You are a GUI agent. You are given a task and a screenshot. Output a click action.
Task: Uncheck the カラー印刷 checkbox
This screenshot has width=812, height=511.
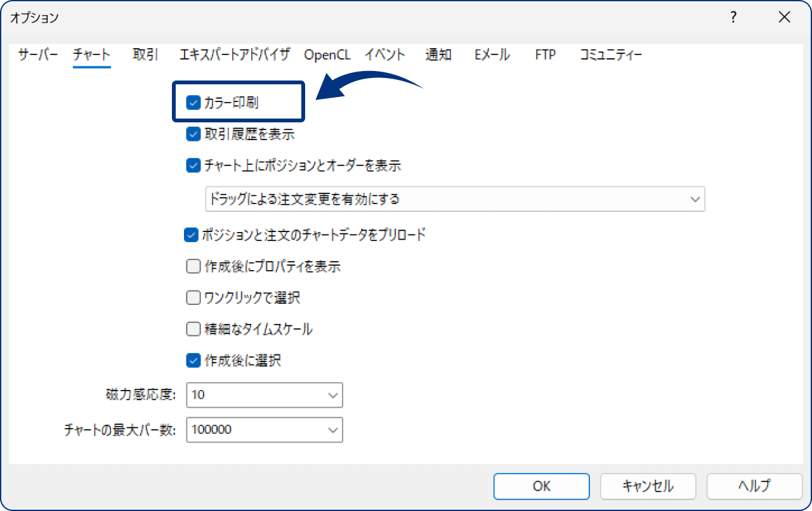point(192,102)
